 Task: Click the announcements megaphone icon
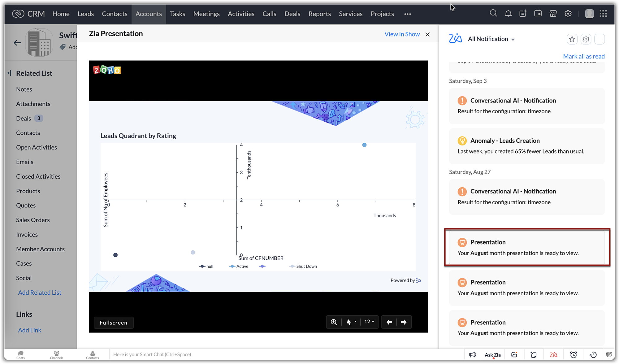[x=473, y=355]
